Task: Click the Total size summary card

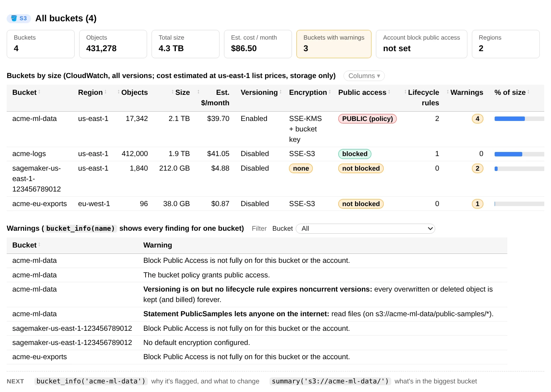Action: (185, 44)
